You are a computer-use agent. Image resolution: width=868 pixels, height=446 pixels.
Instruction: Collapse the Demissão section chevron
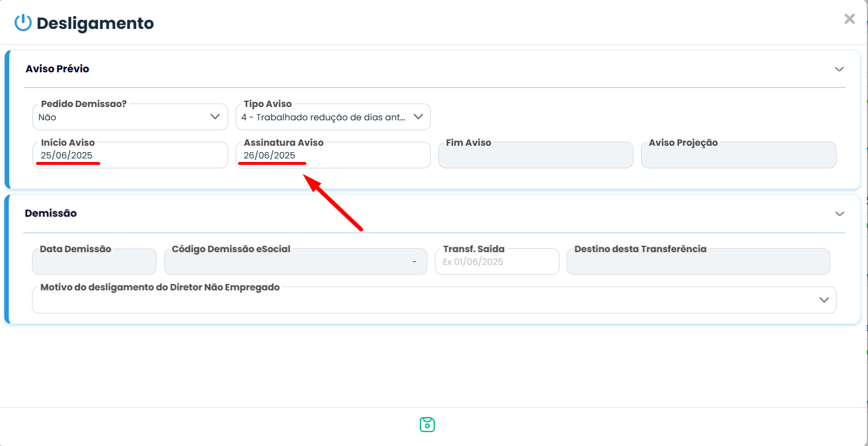tap(839, 213)
